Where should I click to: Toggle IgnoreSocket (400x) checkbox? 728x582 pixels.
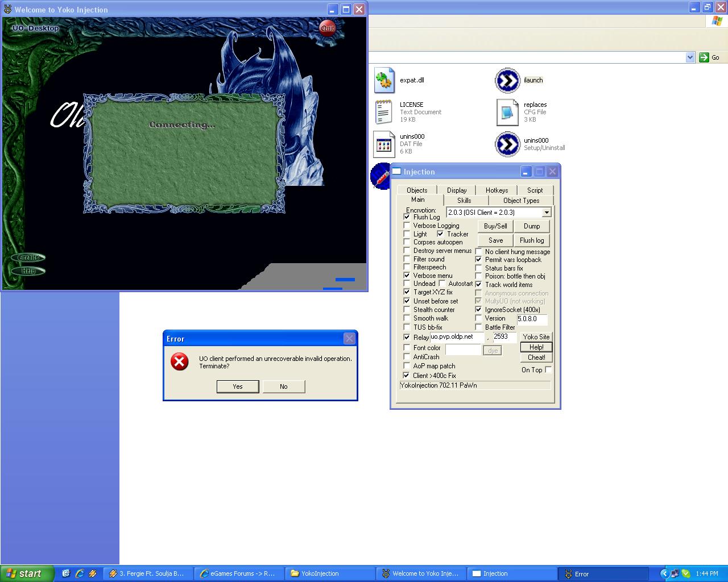tap(478, 310)
